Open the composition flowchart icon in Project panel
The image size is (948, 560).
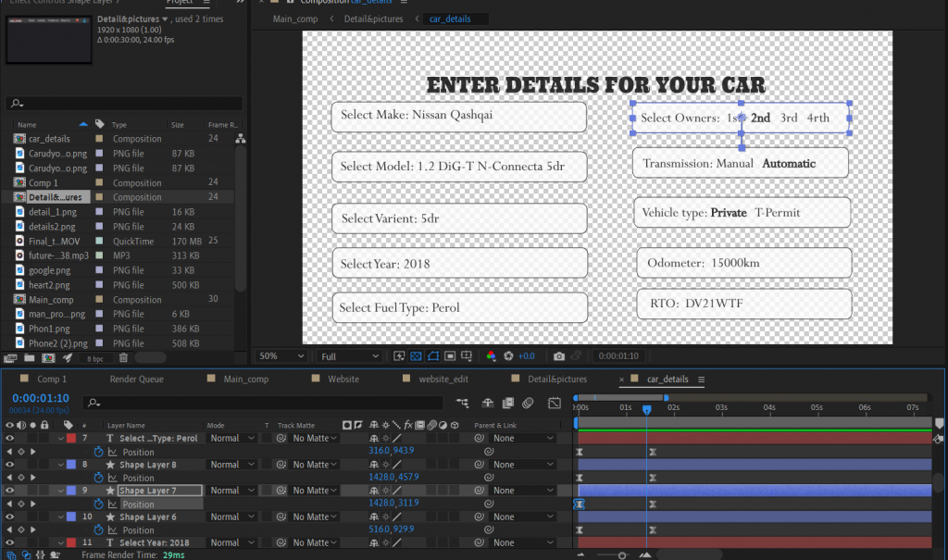241,139
